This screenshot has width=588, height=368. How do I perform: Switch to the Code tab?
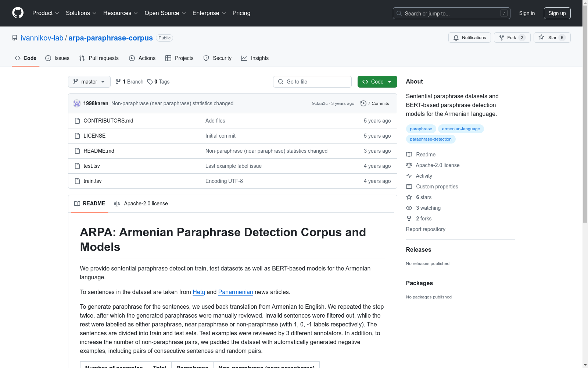[x=25, y=58]
